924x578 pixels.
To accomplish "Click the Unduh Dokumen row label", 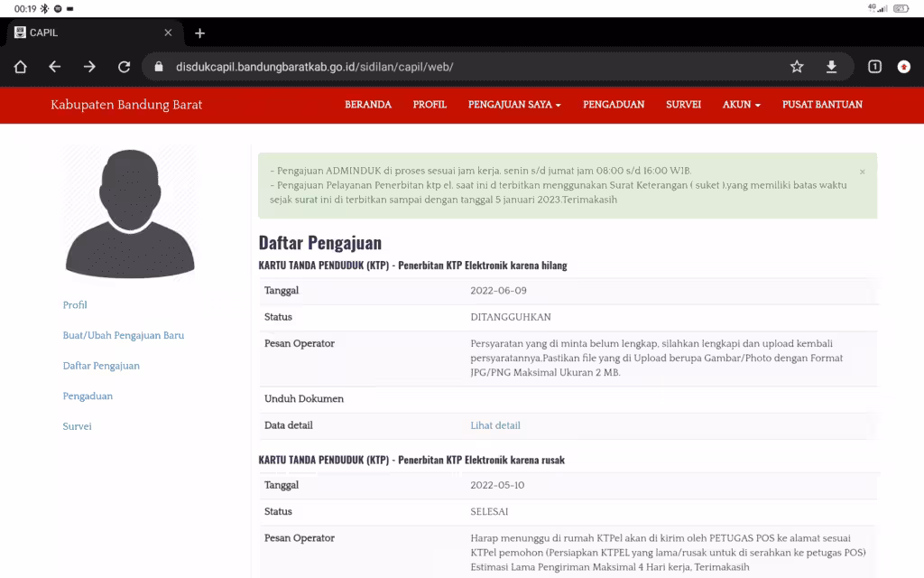I will point(304,398).
